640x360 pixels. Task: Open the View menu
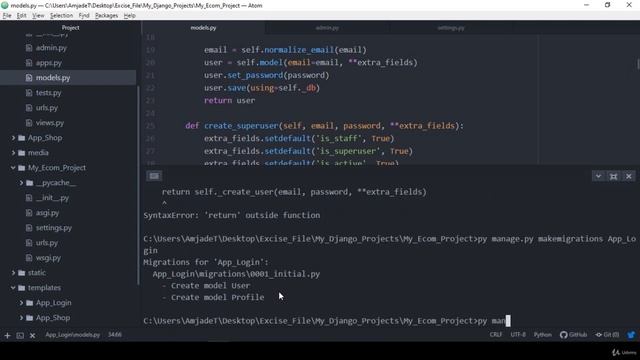[x=38, y=16]
